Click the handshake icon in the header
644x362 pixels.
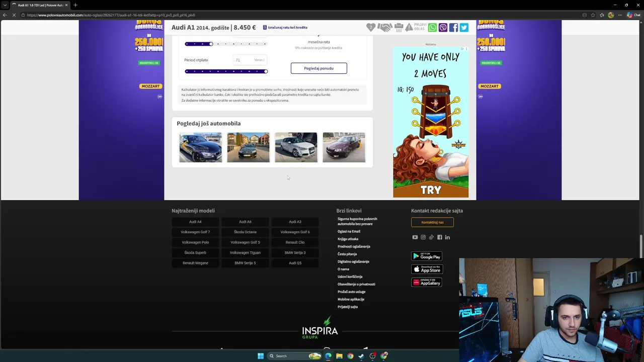[x=385, y=28]
